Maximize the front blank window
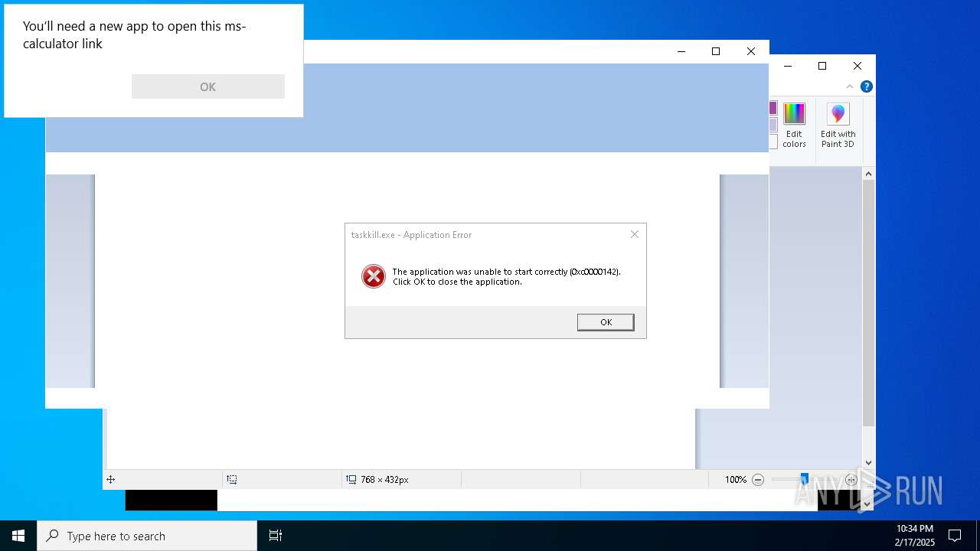Viewport: 980px width, 551px height. tap(716, 51)
